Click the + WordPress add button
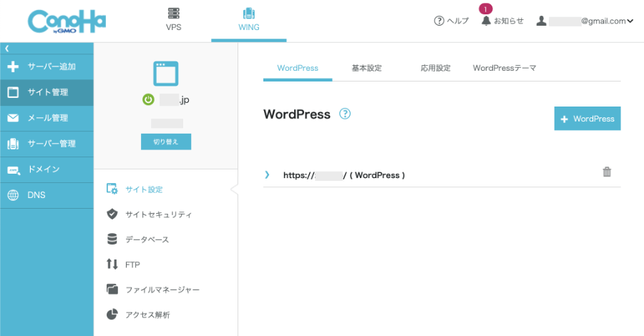The width and height of the screenshot is (644, 336). tap(587, 119)
